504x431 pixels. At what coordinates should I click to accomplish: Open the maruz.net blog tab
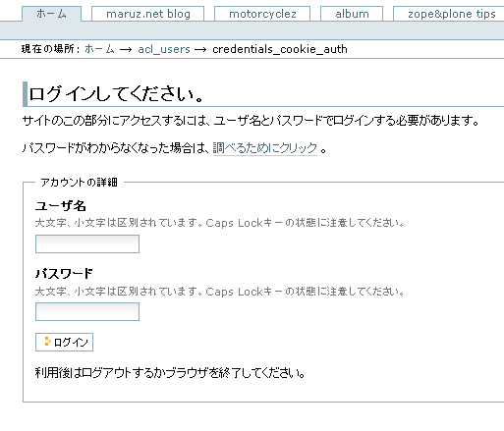[x=148, y=14]
